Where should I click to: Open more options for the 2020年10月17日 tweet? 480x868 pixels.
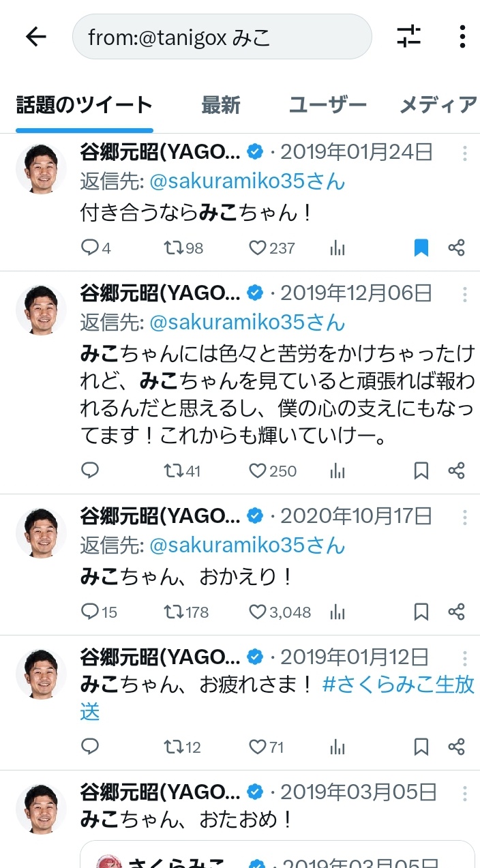[x=464, y=518]
